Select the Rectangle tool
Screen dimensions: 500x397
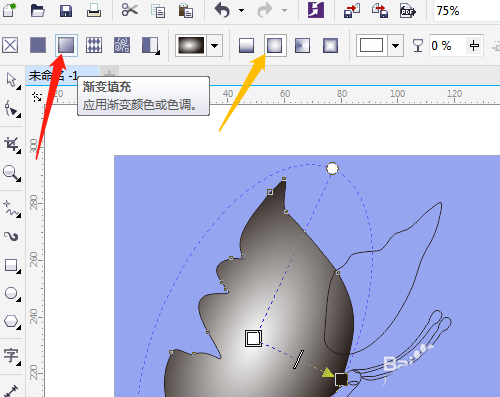coord(12,266)
